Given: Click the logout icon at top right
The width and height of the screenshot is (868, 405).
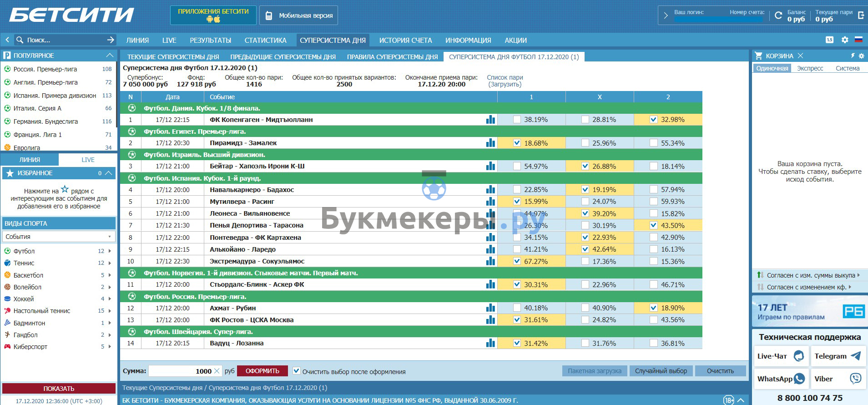Looking at the screenshot, I should [x=861, y=15].
